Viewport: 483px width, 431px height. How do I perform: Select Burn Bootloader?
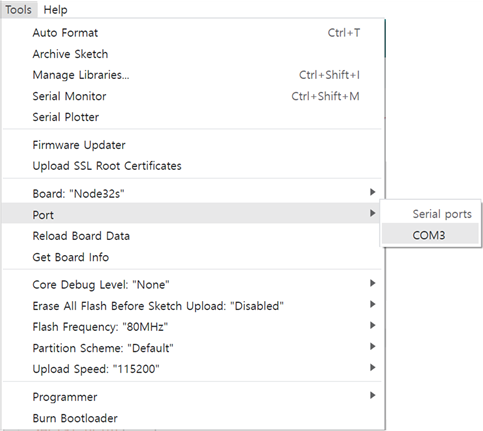point(193,418)
